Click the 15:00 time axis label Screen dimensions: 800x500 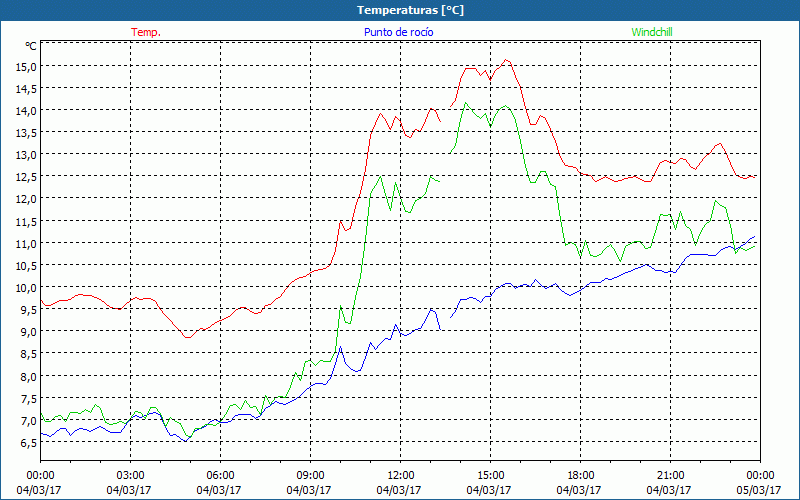pos(490,476)
